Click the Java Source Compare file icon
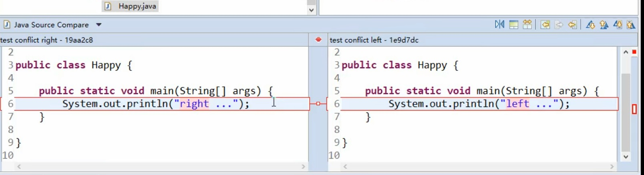Screen dimensions: 644x175 (x=7, y=25)
